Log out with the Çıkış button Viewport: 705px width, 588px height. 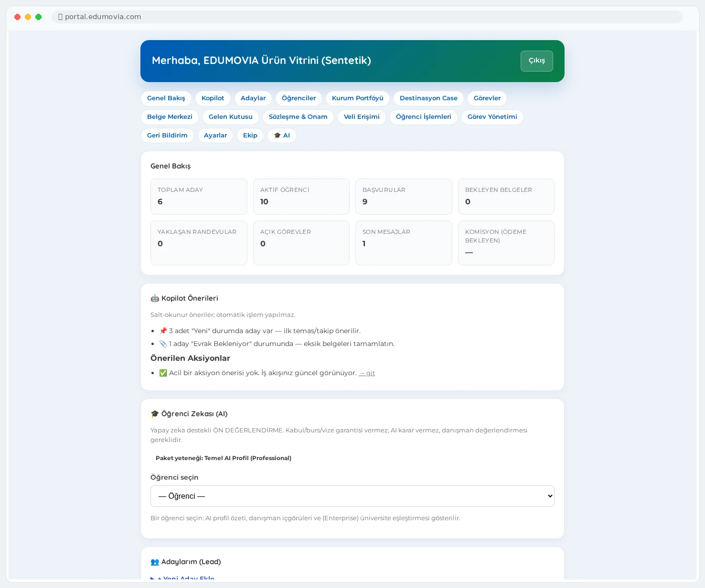536,61
